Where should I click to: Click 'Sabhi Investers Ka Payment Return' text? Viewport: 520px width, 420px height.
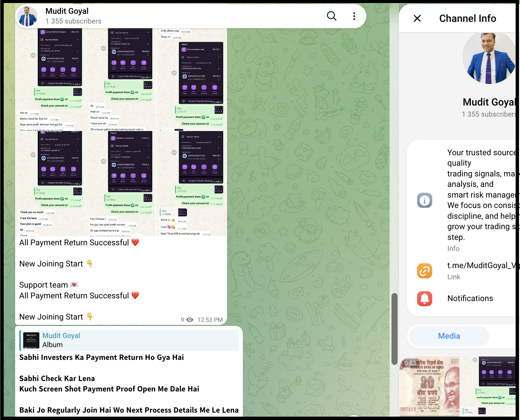(102, 357)
